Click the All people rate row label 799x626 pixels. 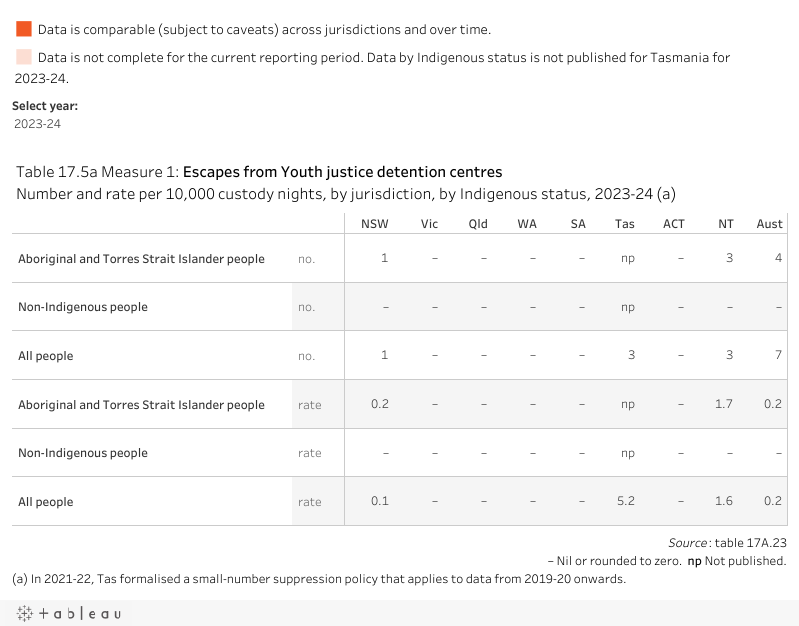coord(46,501)
